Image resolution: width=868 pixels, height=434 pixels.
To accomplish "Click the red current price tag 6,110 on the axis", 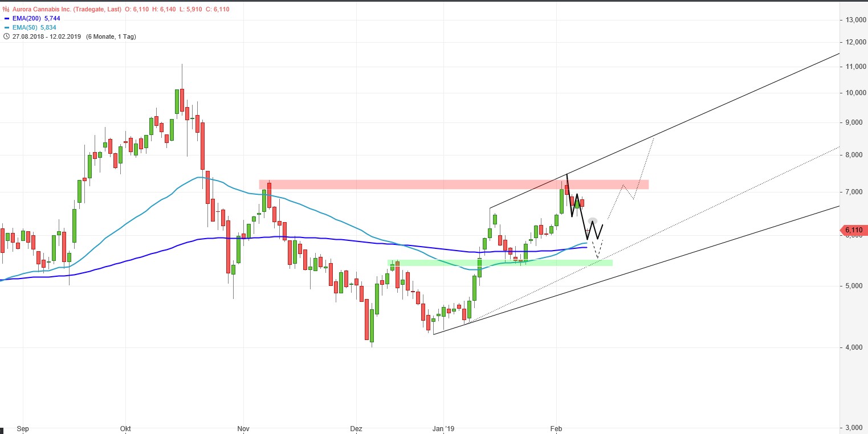I will pos(853,230).
